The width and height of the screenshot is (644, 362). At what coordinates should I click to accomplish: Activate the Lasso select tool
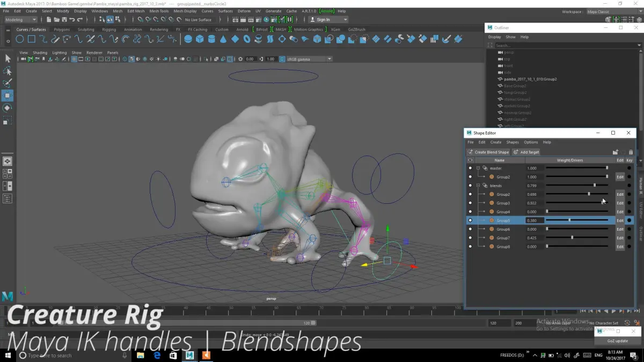point(8,71)
